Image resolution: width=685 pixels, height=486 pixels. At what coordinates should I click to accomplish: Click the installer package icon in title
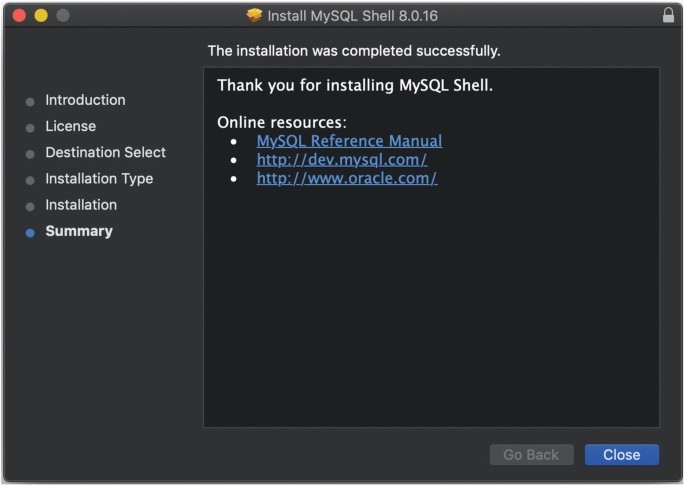(x=254, y=16)
